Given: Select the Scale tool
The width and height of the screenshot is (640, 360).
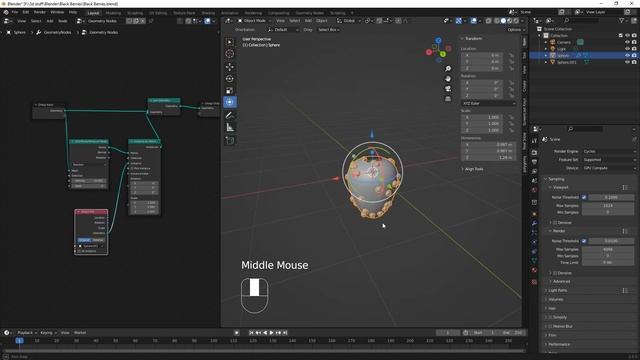Looking at the screenshot, I should pyautogui.click(x=230, y=90).
